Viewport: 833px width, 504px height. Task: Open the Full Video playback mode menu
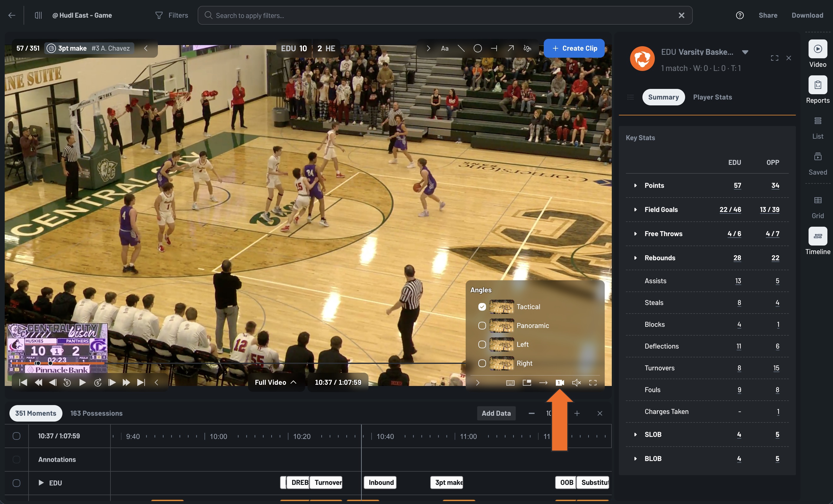(x=276, y=382)
